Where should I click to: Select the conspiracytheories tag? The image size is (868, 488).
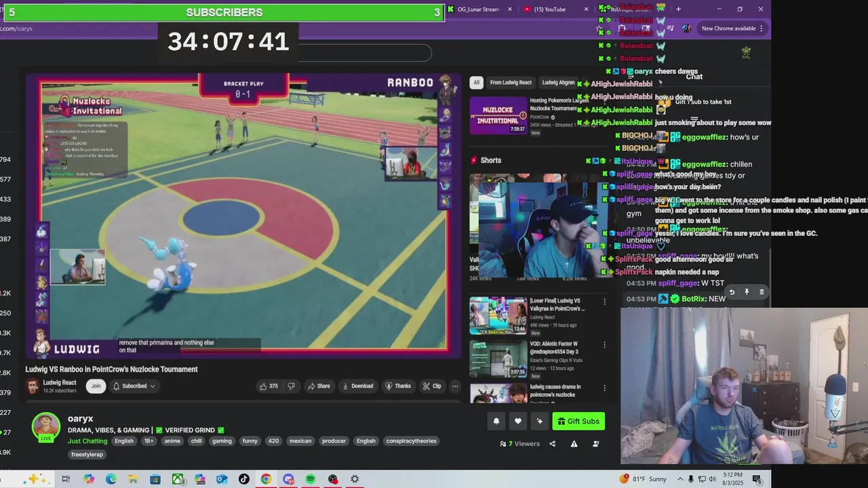[x=411, y=441]
